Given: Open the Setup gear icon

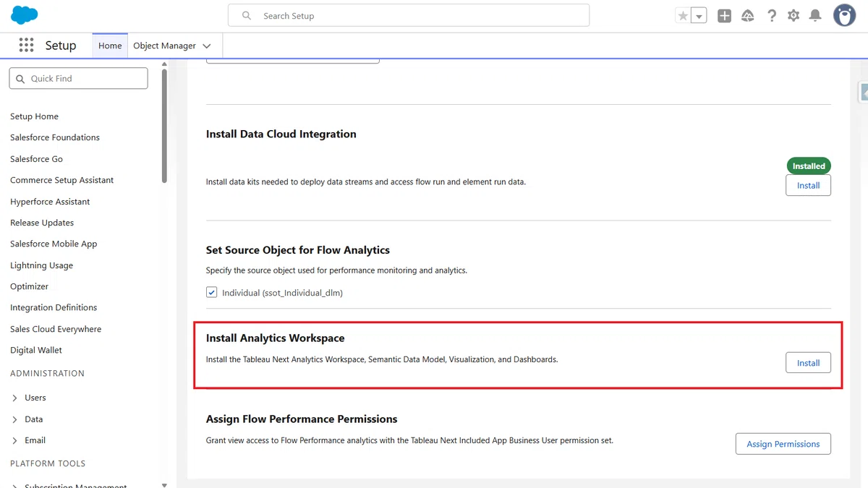Looking at the screenshot, I should coord(793,16).
